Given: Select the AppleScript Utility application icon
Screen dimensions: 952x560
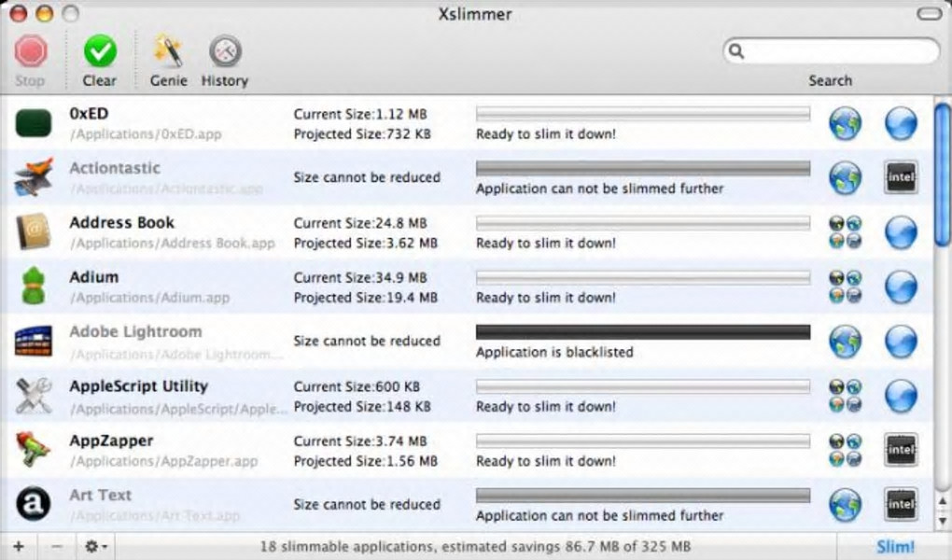Looking at the screenshot, I should [x=34, y=396].
